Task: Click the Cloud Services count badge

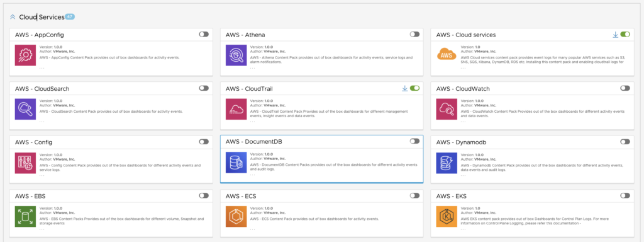Action: coord(70,17)
